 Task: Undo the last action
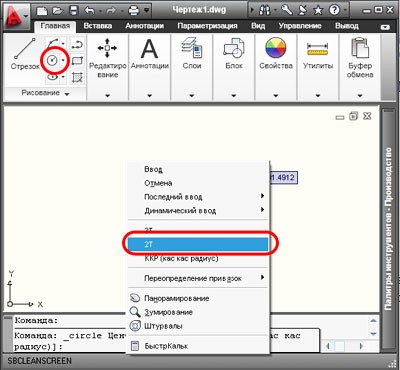point(89,11)
